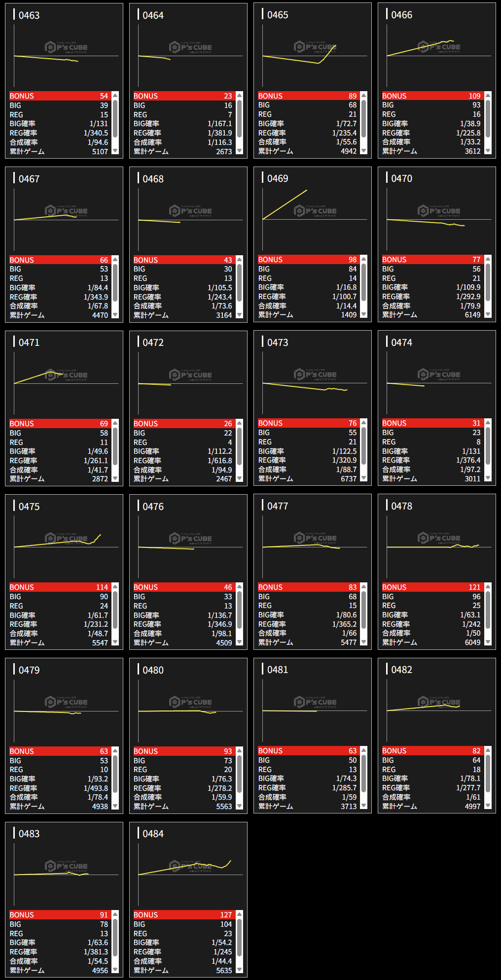
Task: Click scroll-down arrow in machine 0478 data panel
Action: [488, 642]
